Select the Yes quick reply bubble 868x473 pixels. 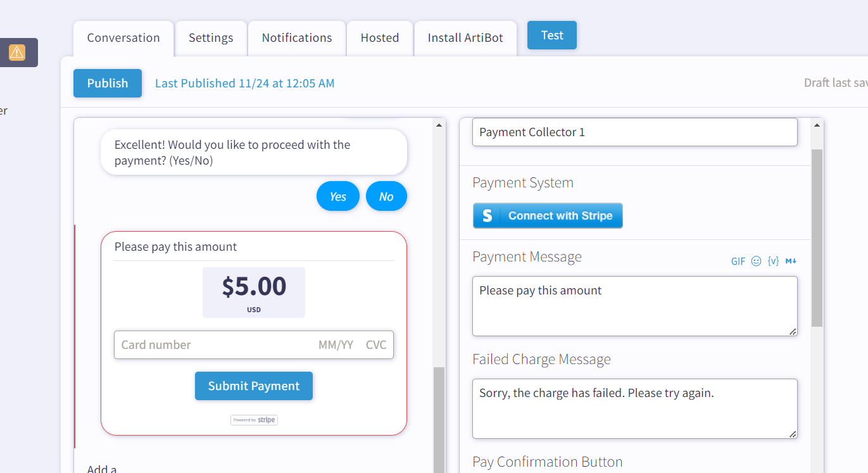(x=337, y=196)
